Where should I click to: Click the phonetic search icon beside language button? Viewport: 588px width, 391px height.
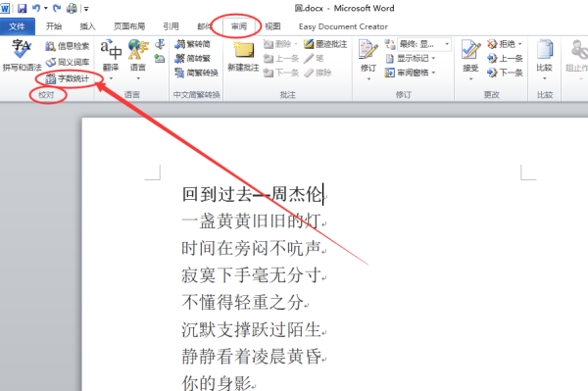coord(160,44)
